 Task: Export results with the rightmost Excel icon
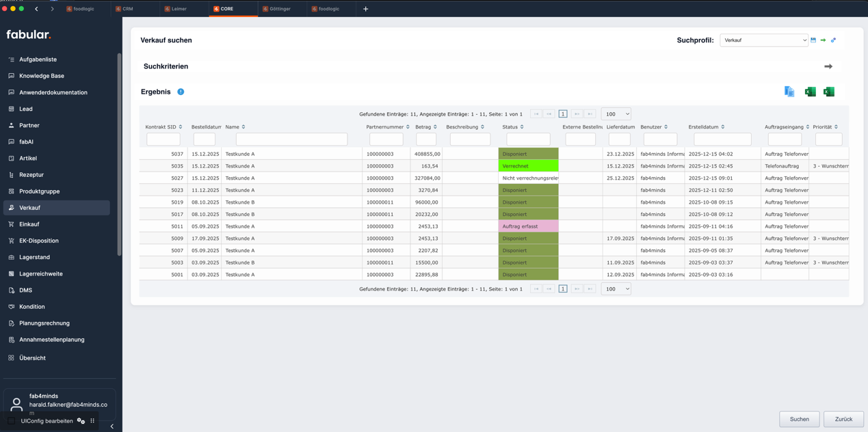[x=829, y=92]
